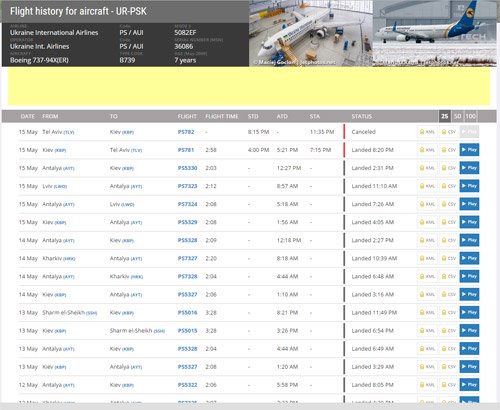Click the FLIGHT TIME column header
The width and height of the screenshot is (500, 410).
click(222, 116)
